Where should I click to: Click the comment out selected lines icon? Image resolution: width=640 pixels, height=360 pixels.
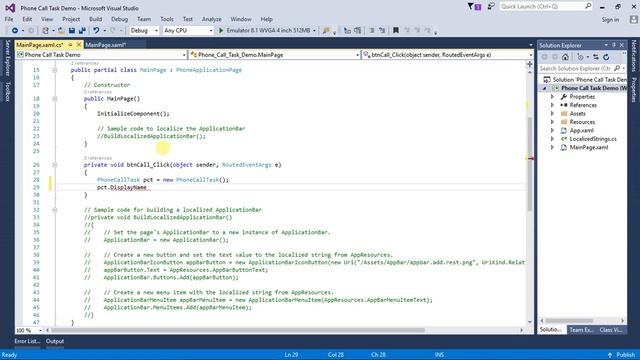click(372, 30)
